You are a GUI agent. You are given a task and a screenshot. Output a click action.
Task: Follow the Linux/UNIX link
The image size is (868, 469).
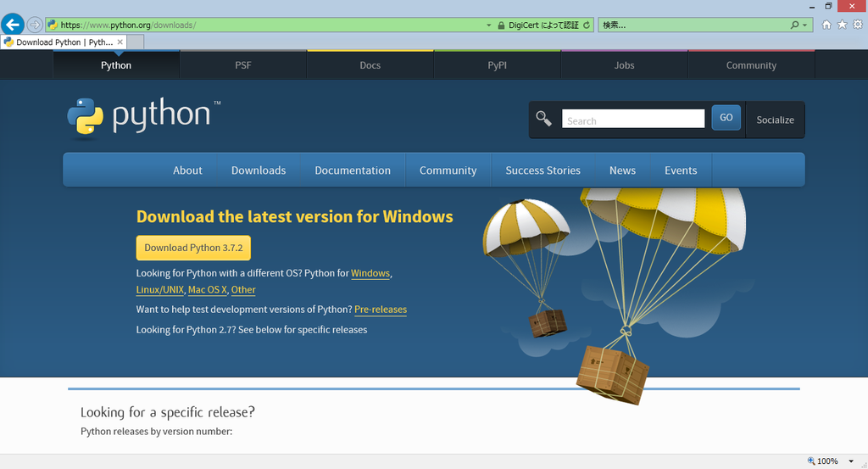(x=159, y=289)
